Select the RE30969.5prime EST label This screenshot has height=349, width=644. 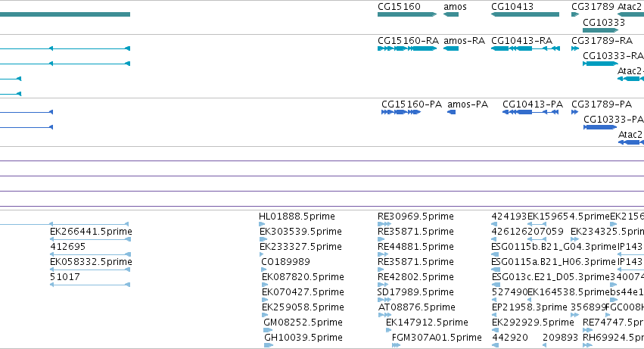[x=415, y=217]
